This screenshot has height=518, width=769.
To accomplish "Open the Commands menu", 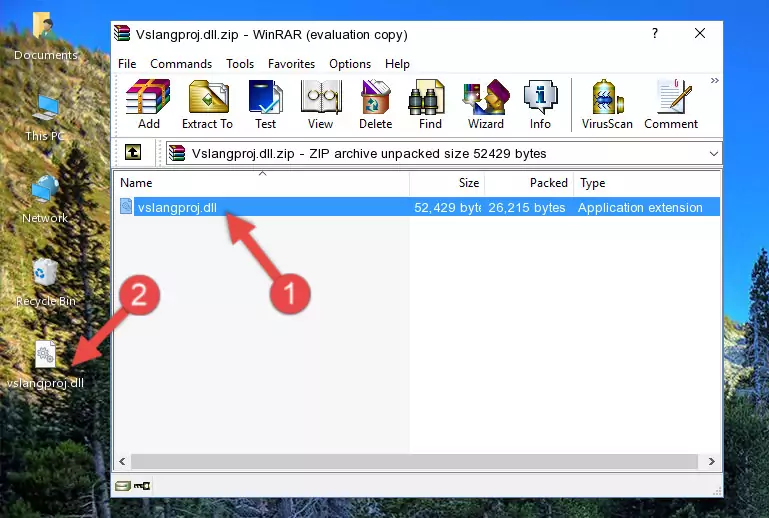I will point(181,64).
